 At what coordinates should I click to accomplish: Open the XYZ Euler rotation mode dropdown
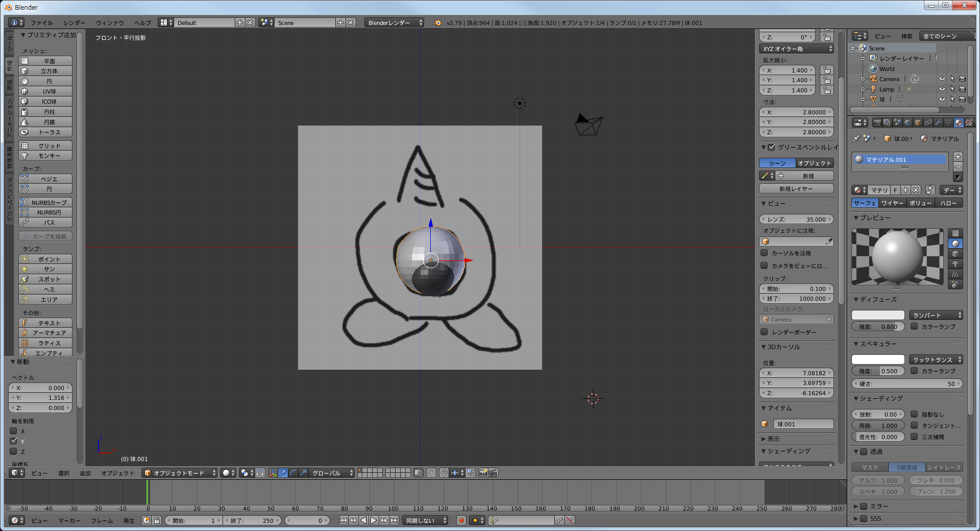[x=796, y=49]
